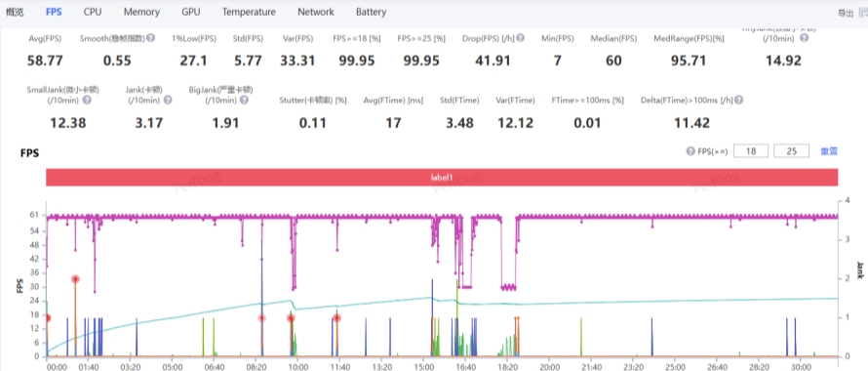The image size is (868, 371).
Task: Switch to the Network tab
Action: [x=316, y=12]
